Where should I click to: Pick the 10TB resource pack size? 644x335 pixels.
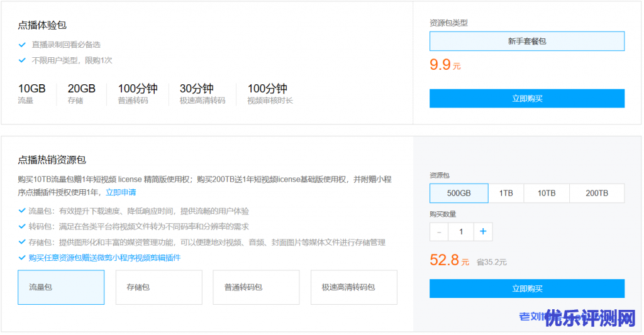click(x=546, y=194)
